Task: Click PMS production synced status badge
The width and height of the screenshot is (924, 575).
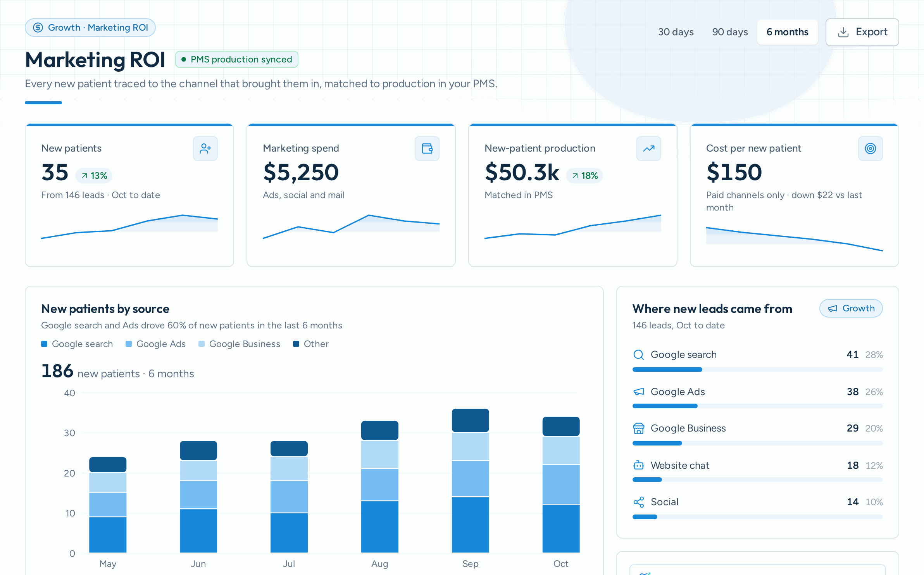Action: point(236,59)
